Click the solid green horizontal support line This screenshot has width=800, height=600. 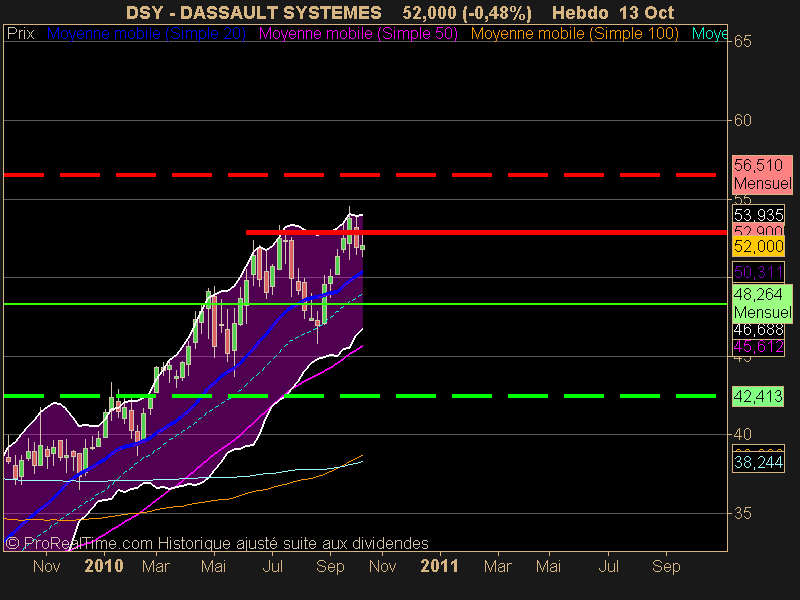[365, 304]
